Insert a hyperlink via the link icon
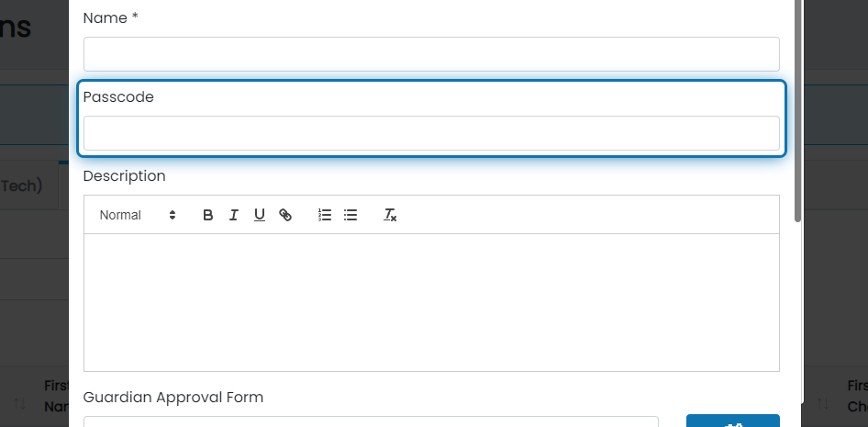The image size is (868, 427). [x=285, y=215]
